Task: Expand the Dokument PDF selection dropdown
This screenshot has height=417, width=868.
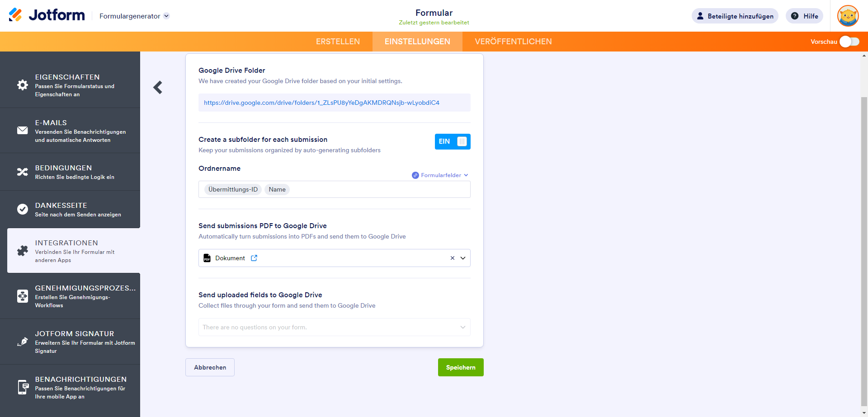Action: point(463,258)
